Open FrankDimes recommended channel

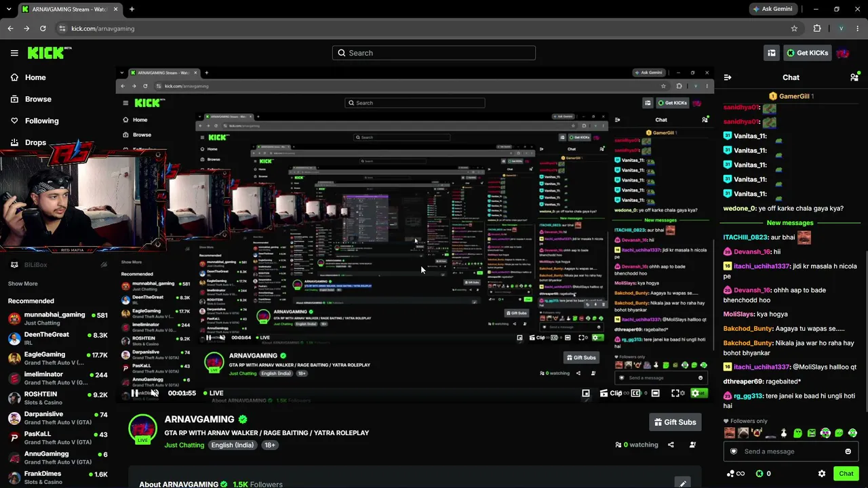pos(58,477)
